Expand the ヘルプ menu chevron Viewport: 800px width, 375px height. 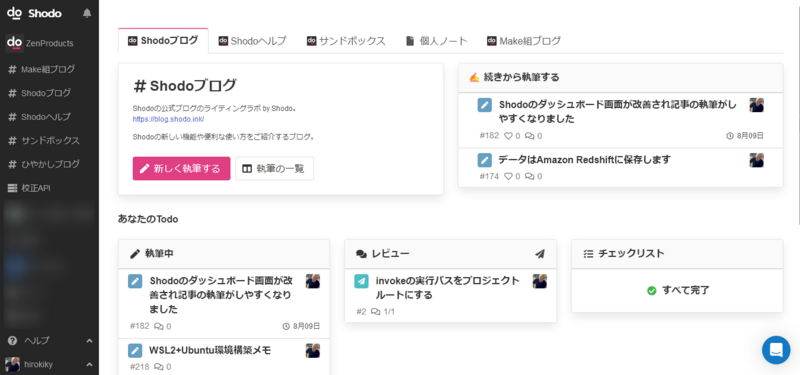(x=89, y=341)
